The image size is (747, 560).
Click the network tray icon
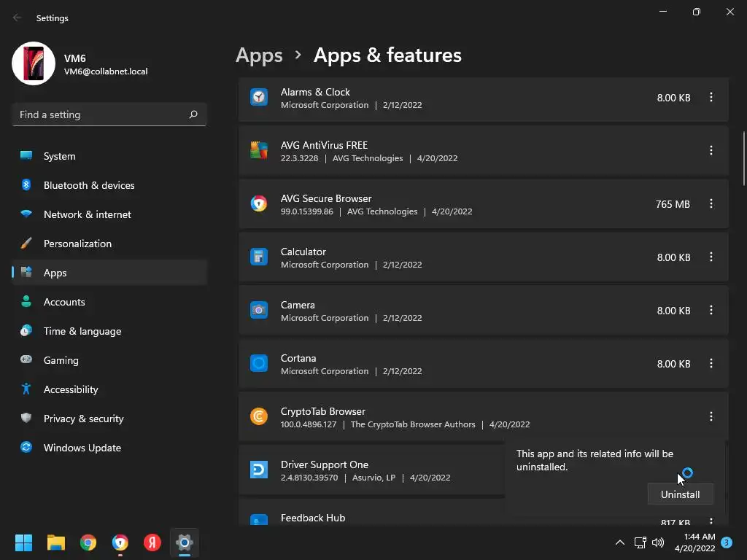click(x=640, y=542)
